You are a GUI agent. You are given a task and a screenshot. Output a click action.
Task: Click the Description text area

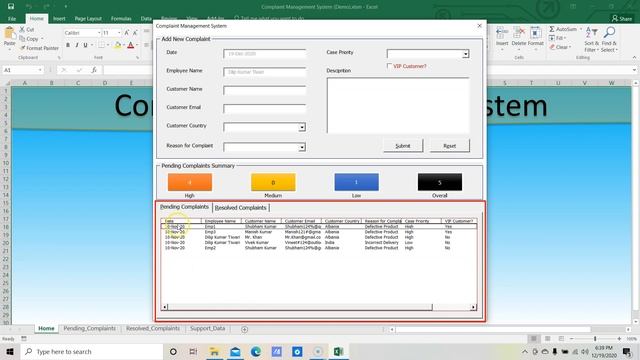pos(398,105)
